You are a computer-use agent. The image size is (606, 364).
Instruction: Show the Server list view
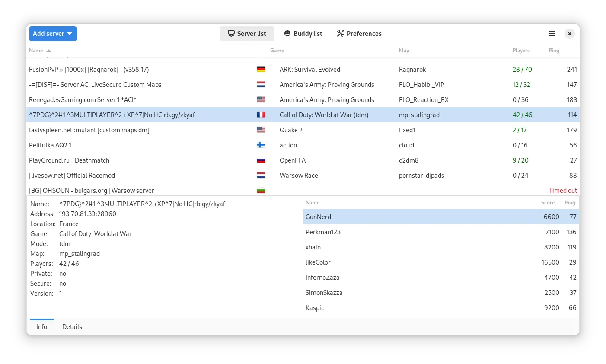coord(247,34)
